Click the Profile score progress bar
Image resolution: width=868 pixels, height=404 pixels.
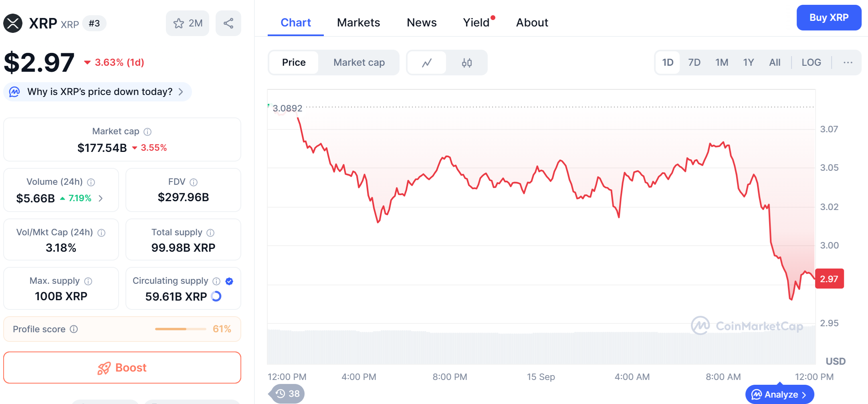coord(180,329)
